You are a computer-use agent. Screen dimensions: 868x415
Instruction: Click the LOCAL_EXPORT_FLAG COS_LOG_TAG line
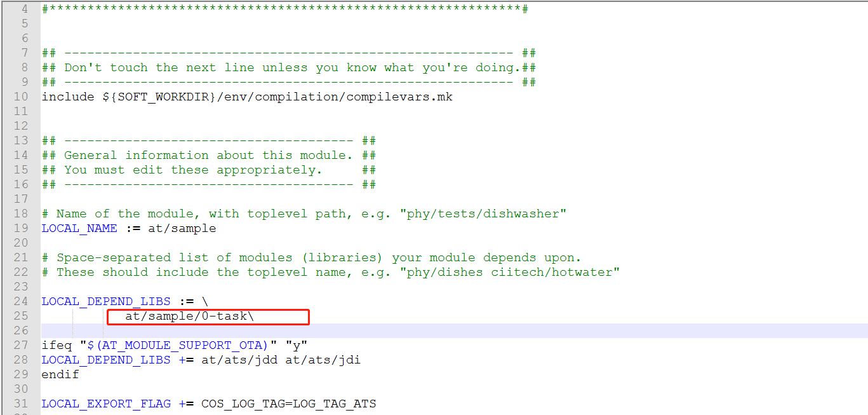pyautogui.click(x=209, y=404)
